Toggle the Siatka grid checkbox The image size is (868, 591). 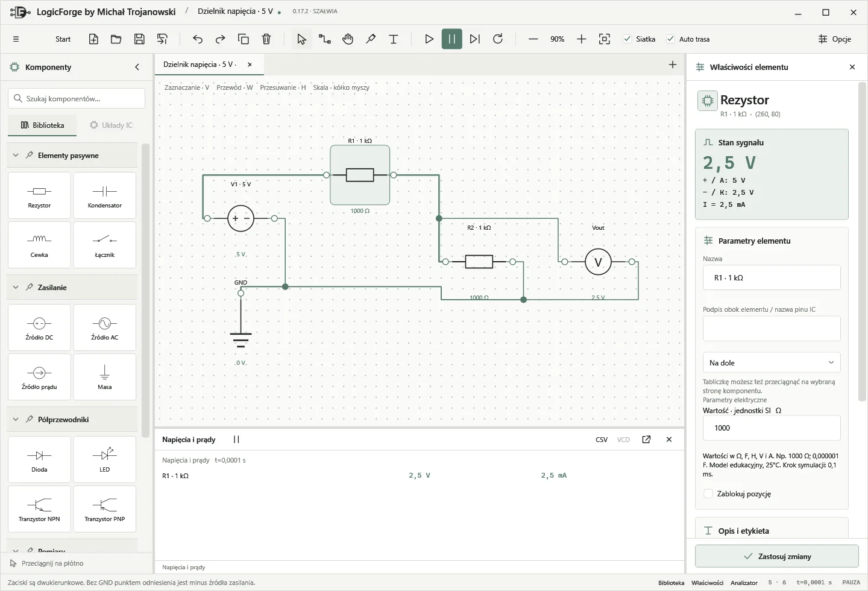point(627,39)
